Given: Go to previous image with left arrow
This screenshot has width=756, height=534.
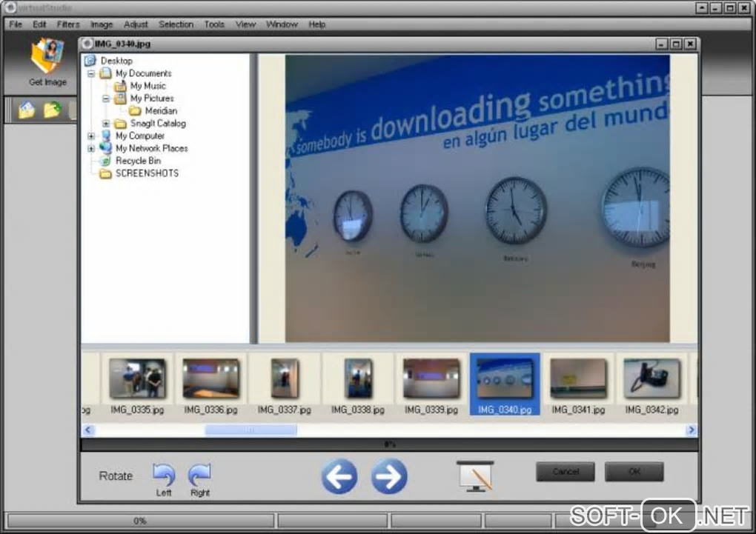Looking at the screenshot, I should click(339, 476).
